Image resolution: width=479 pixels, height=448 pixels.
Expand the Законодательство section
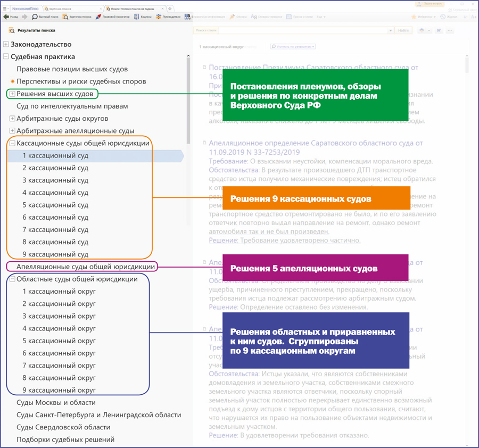pyautogui.click(x=6, y=45)
